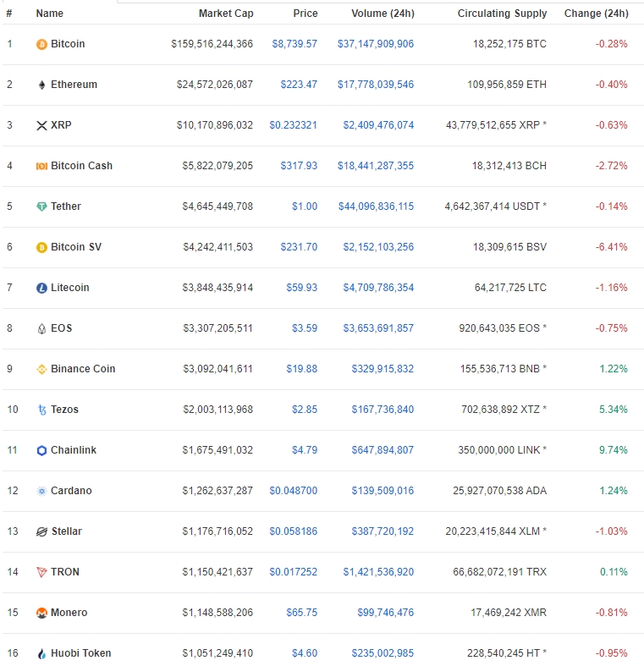Sort by Circulating Supply header
This screenshot has height=666, width=644.
coord(502,14)
